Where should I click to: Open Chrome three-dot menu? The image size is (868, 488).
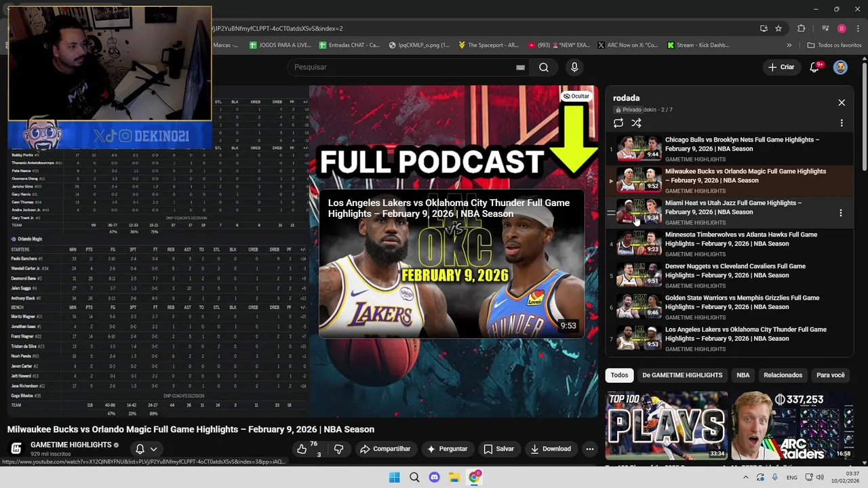858,28
